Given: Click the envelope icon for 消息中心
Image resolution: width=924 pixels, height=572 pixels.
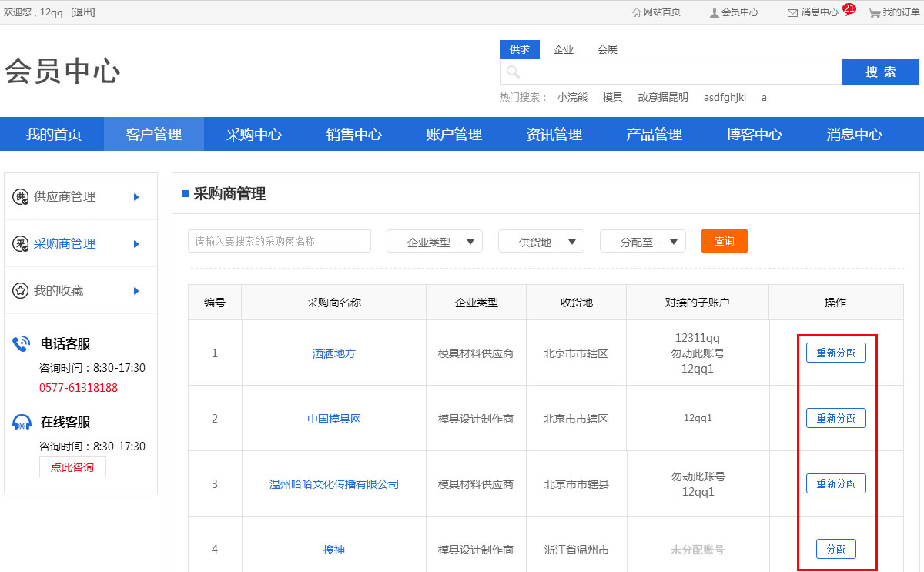Looking at the screenshot, I should click(792, 12).
